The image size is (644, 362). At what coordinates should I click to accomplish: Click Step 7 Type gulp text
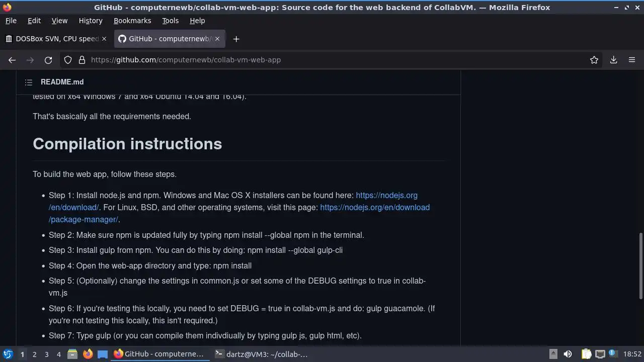(205, 336)
